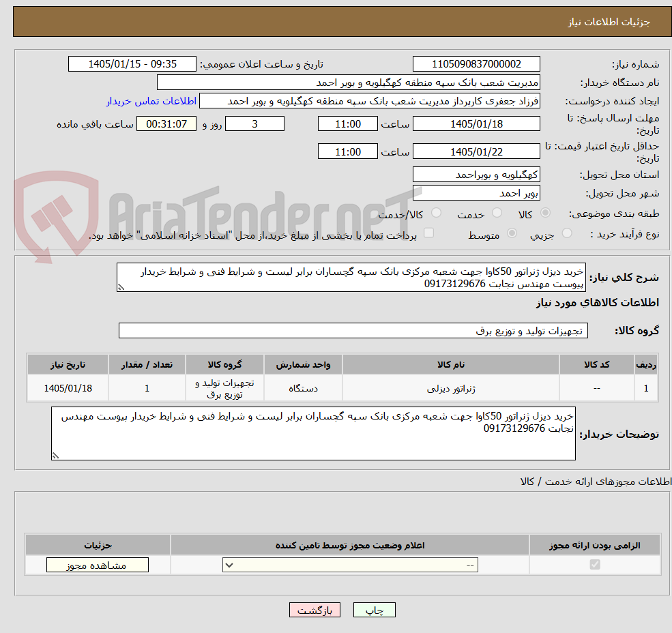
Task: Open the license status dropdown
Action: pos(350,565)
